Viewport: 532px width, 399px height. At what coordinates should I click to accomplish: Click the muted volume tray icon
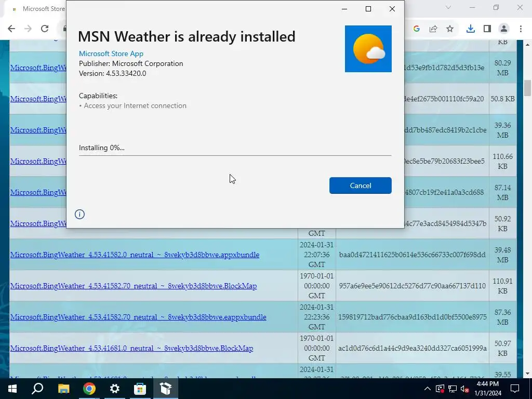tap(465, 389)
